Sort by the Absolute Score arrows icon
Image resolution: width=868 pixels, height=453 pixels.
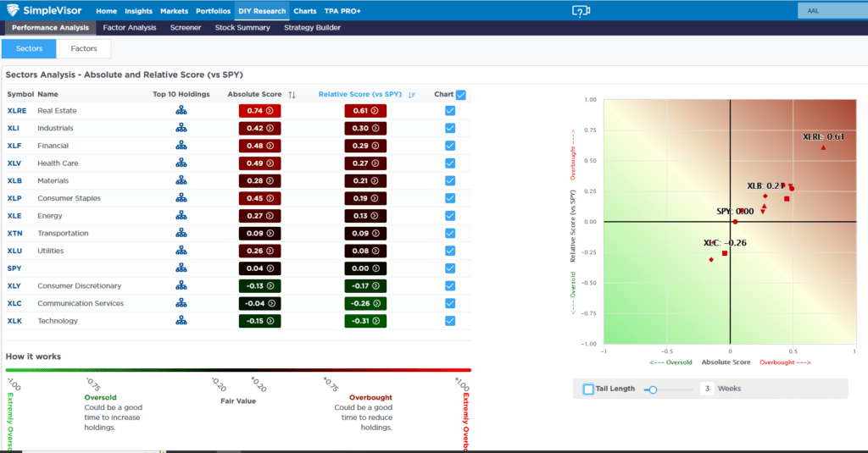click(x=292, y=95)
